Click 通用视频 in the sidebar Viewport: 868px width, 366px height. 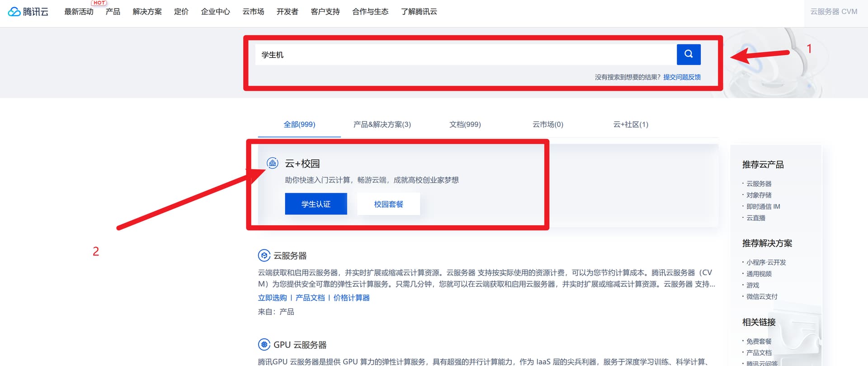pyautogui.click(x=759, y=274)
